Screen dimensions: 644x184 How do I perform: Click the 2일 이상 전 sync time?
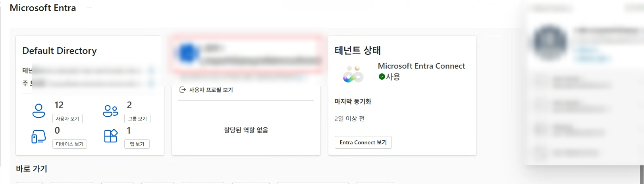[x=349, y=119]
